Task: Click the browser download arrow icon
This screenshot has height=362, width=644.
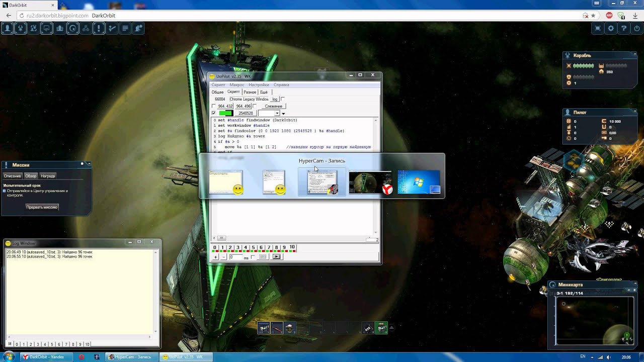Action: (x=634, y=16)
